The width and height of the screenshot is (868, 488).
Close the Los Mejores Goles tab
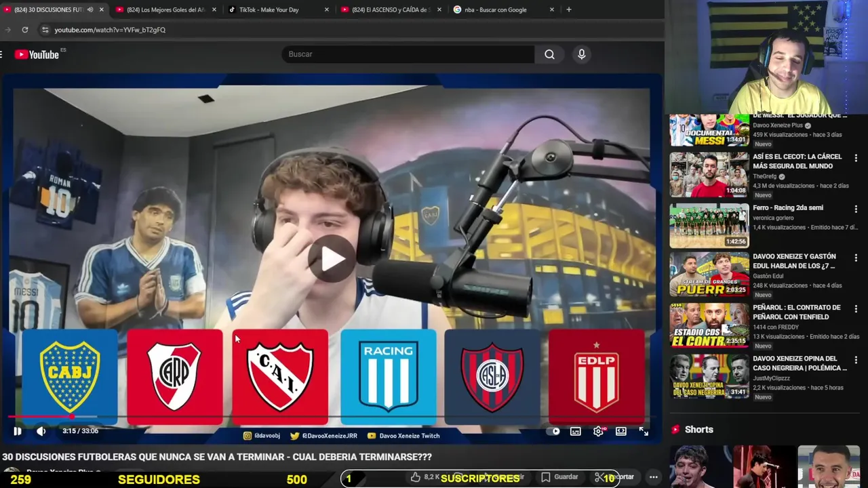pyautogui.click(x=214, y=9)
